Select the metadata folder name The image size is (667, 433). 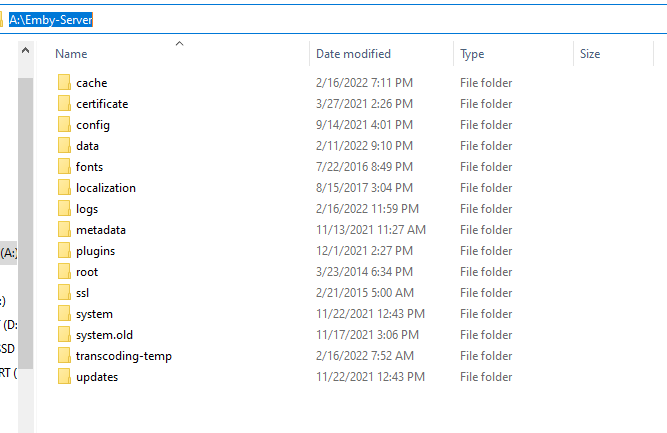point(101,230)
